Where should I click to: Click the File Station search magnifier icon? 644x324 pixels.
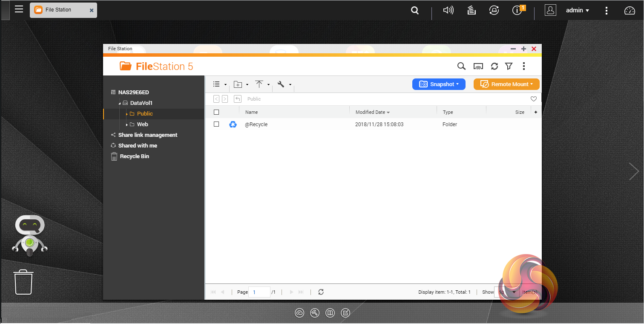click(461, 66)
